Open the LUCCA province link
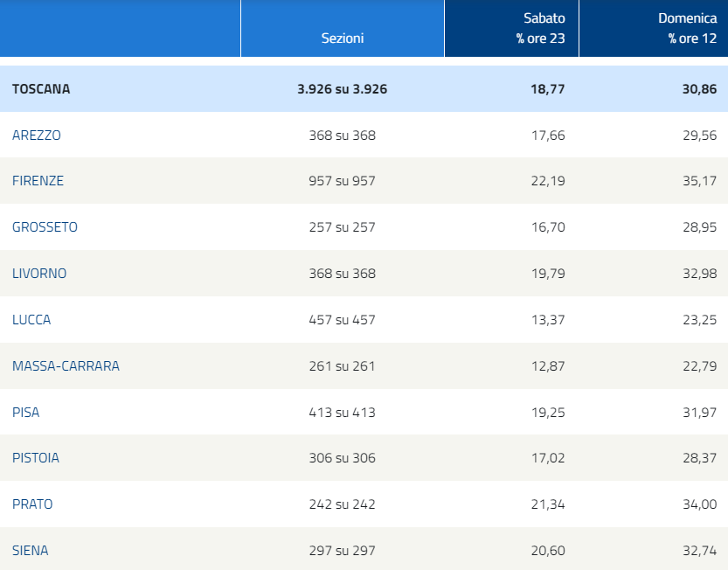The image size is (728, 570). pos(31,320)
